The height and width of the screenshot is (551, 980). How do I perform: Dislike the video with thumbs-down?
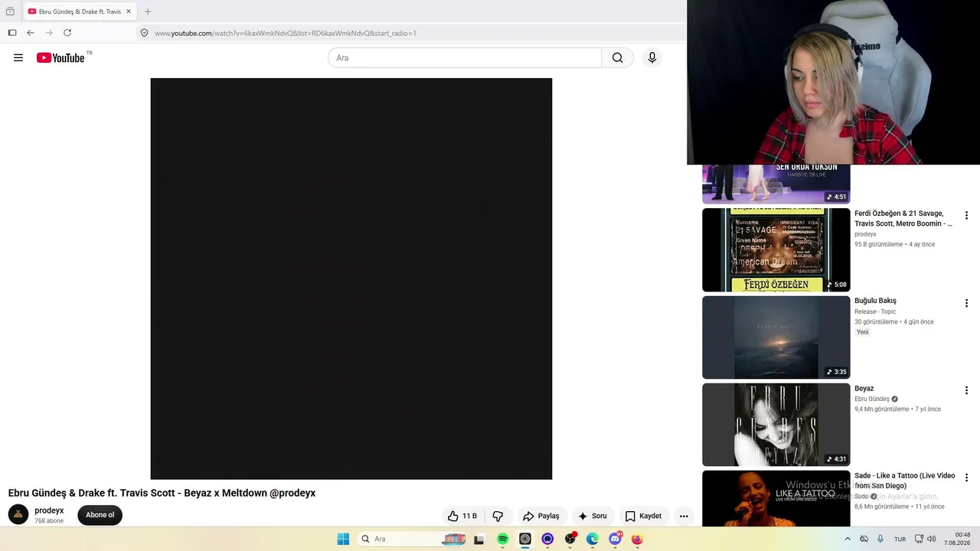(x=498, y=516)
